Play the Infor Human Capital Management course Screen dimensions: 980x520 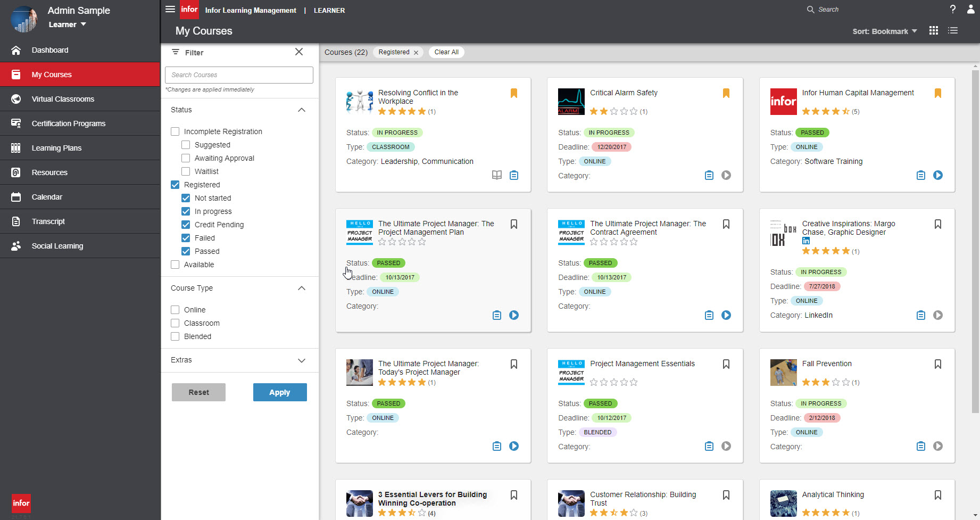click(938, 175)
